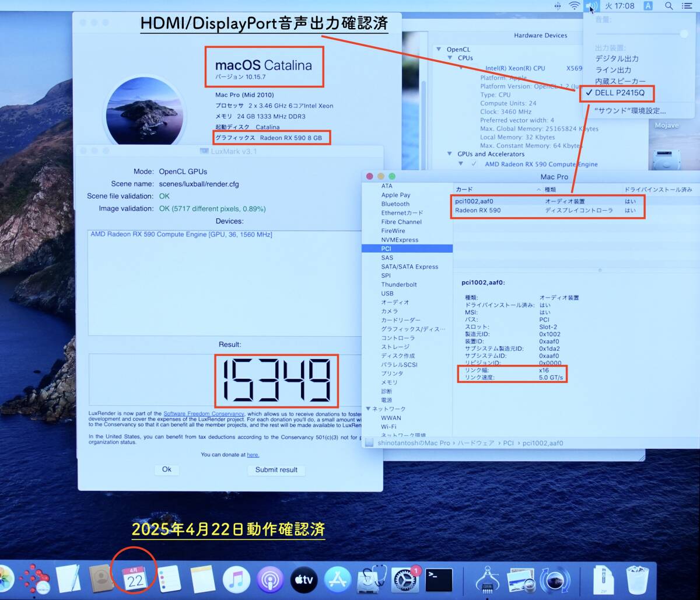The image size is (700, 600).
Task: Collapse the AMD Radeon RX 590 Compute Engine node
Action: (x=461, y=164)
